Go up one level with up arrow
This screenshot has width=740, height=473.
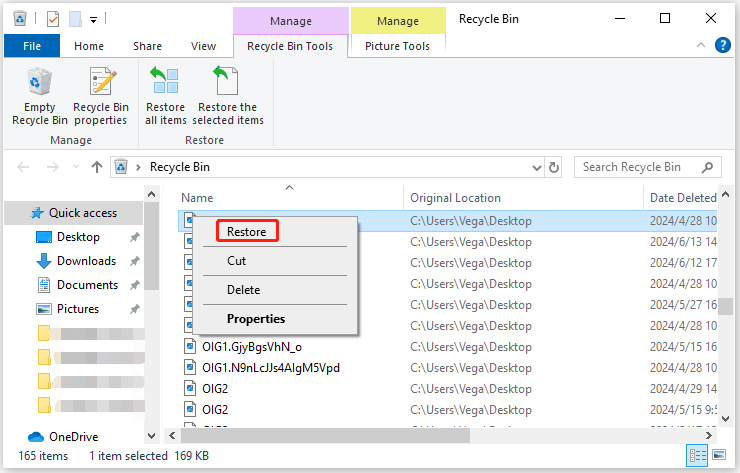click(x=97, y=167)
